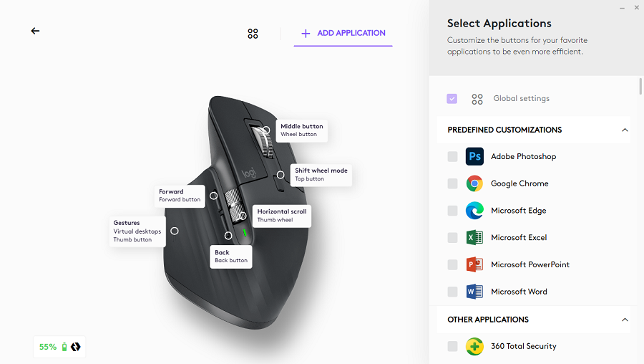Click the Google Chrome app icon
Image resolution: width=644 pixels, height=364 pixels.
point(474,183)
